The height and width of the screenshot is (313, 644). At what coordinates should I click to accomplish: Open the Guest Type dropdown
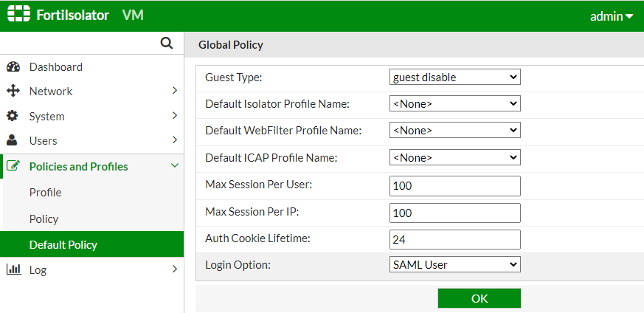454,77
